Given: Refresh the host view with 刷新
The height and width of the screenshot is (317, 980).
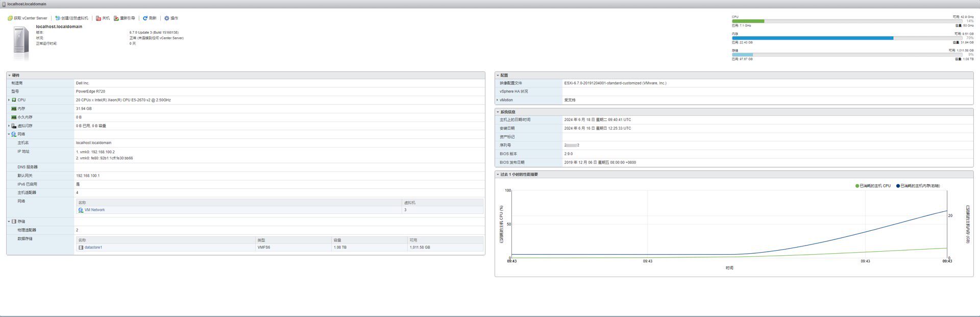Looking at the screenshot, I should coord(150,18).
